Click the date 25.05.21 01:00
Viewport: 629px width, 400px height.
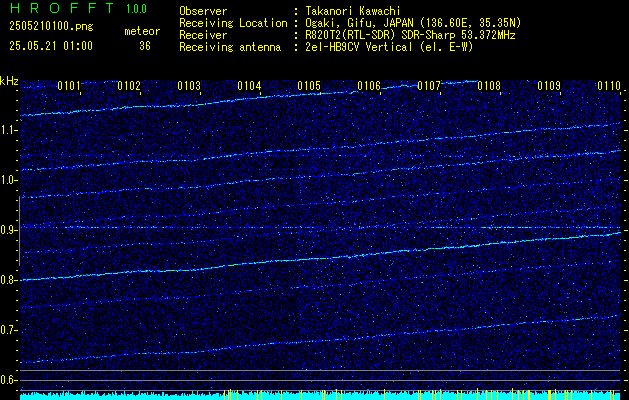(x=51, y=45)
